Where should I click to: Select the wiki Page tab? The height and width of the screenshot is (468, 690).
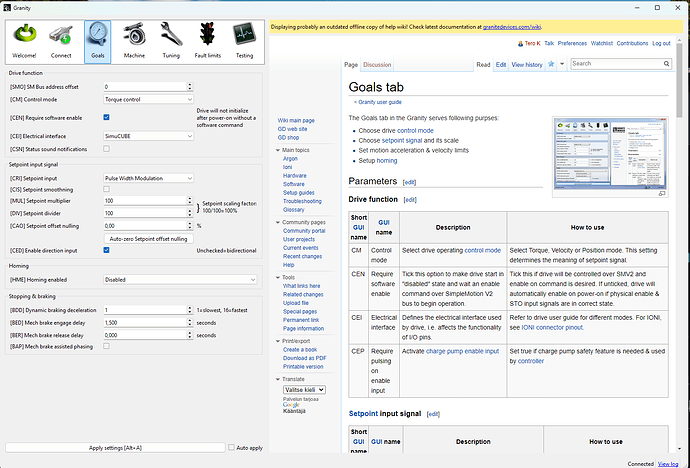351,65
